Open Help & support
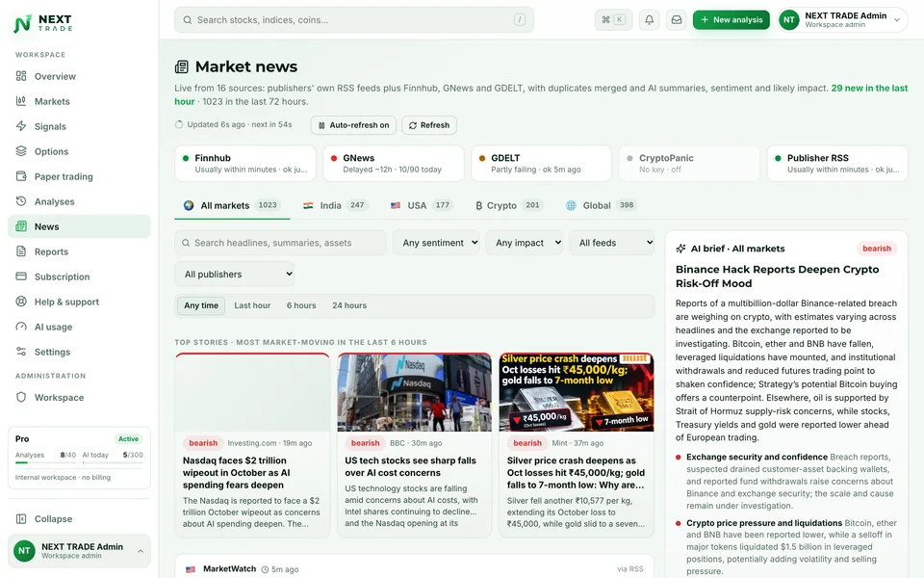The width and height of the screenshot is (924, 578). tap(79, 302)
